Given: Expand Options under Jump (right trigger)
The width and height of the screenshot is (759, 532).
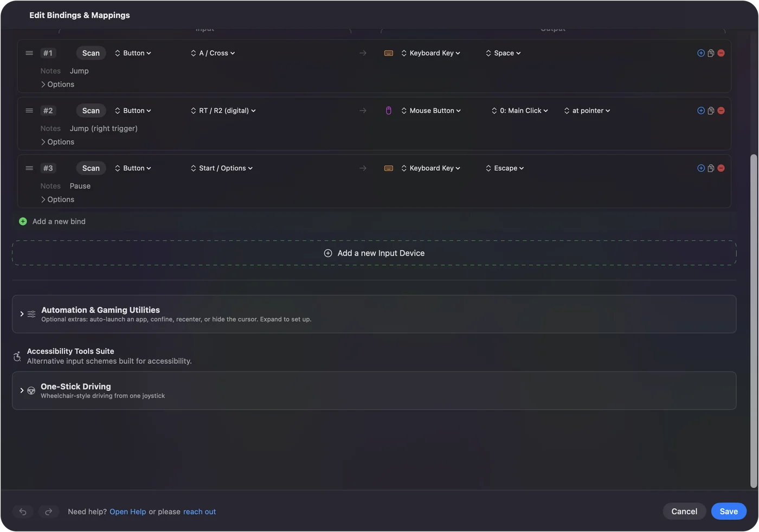Looking at the screenshot, I should [57, 142].
